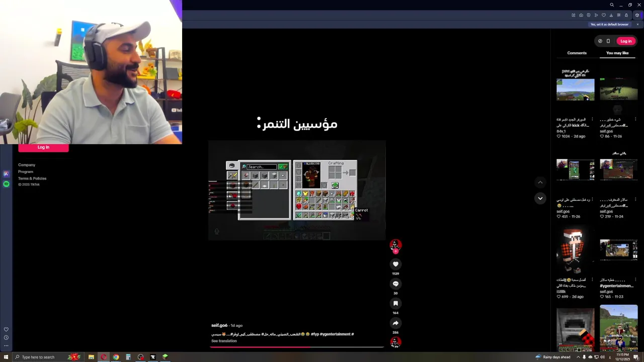
Task: Open the phone app icon next to Log in
Action: (608, 41)
